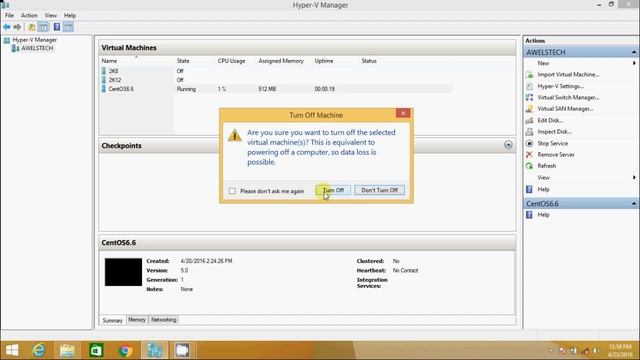The width and height of the screenshot is (640, 360).
Task: Collapse the Checkpoints pane with round arrow
Action: click(508, 145)
